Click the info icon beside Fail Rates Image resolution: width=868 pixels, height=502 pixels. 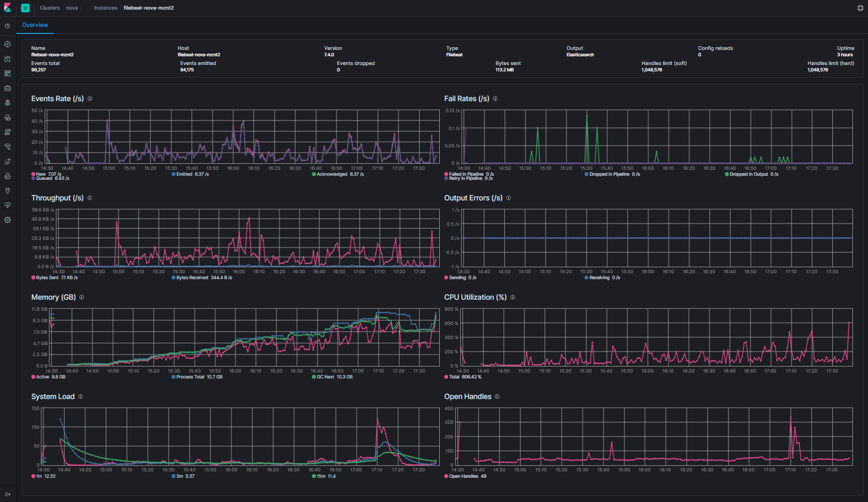[x=495, y=99]
